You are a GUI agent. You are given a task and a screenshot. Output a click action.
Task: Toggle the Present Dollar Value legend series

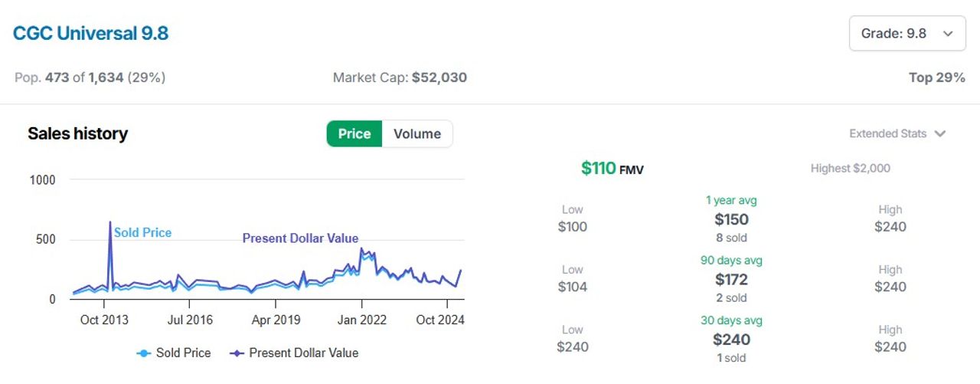pos(295,353)
